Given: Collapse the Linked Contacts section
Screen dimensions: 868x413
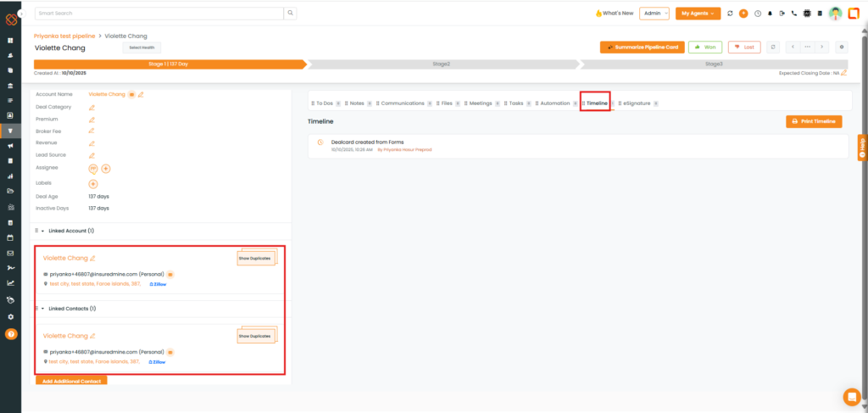Looking at the screenshot, I should point(42,309).
